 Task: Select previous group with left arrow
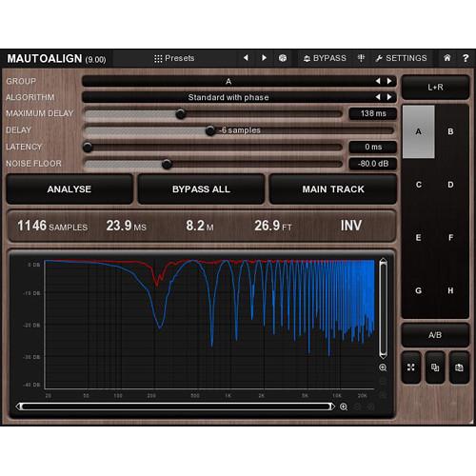pyautogui.click(x=378, y=81)
